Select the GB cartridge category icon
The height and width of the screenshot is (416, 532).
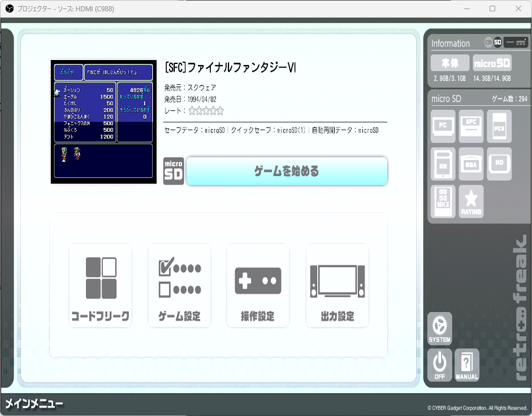(443, 164)
